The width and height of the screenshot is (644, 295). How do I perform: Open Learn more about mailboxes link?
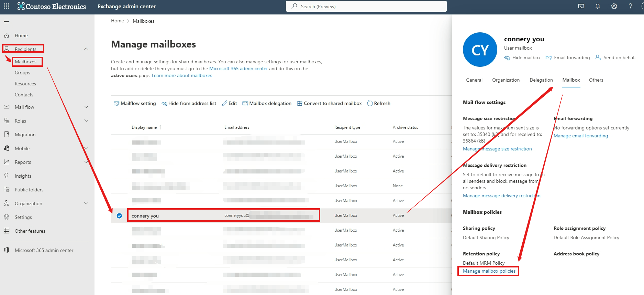pyautogui.click(x=182, y=76)
